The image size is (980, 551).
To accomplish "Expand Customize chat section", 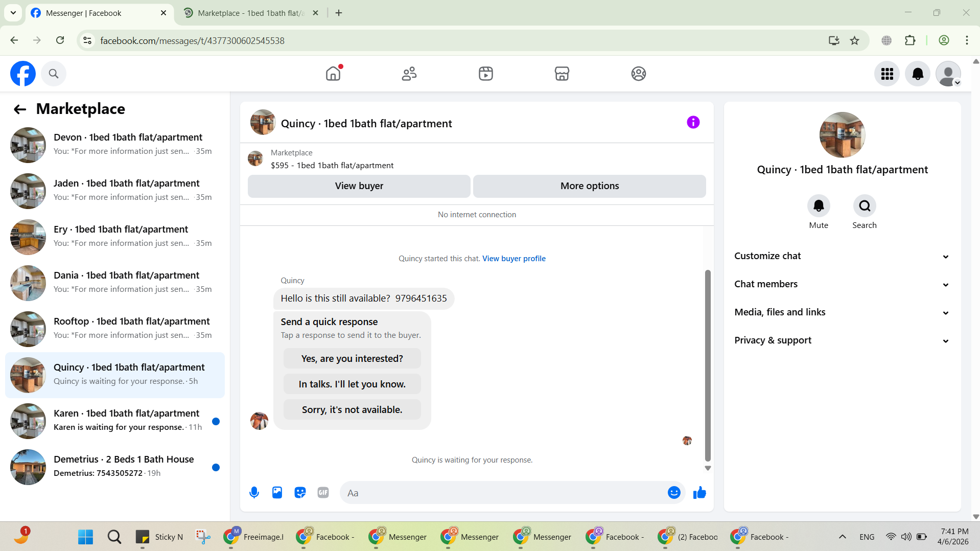I will tap(842, 256).
